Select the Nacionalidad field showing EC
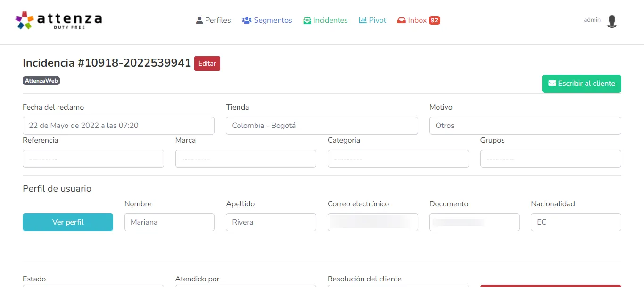Viewport: 644px width, 287px height. click(x=576, y=222)
